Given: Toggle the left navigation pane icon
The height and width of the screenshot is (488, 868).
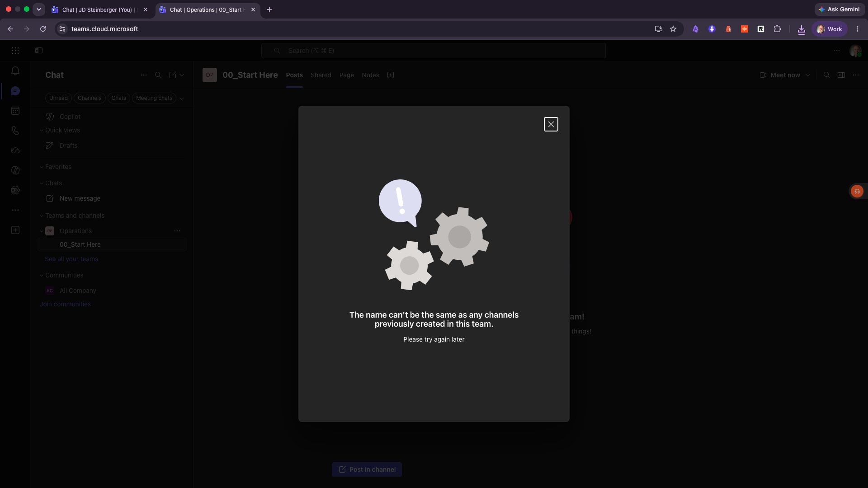Looking at the screenshot, I should coord(39,51).
